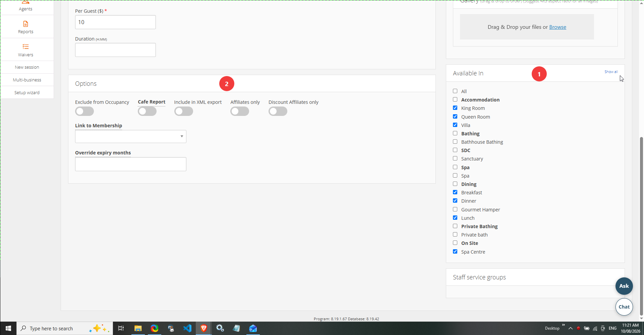This screenshot has width=644, height=335.
Task: Uncheck the Dinner checkbox
Action: 455,201
